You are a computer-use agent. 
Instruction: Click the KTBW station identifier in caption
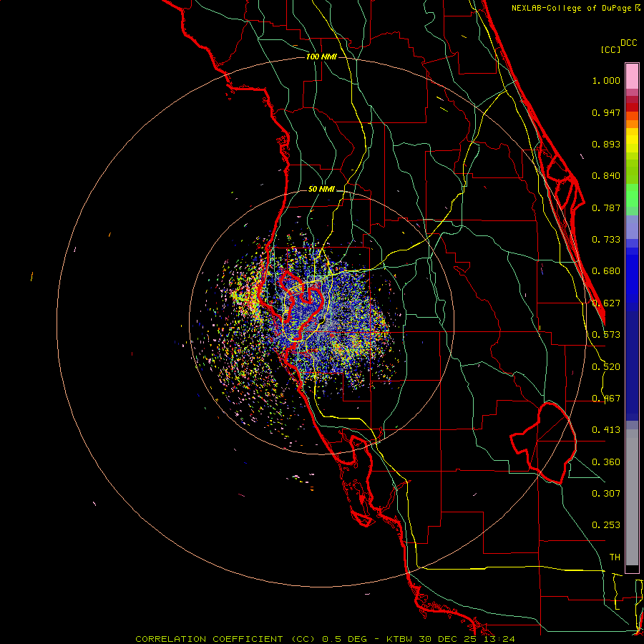[x=400, y=639]
